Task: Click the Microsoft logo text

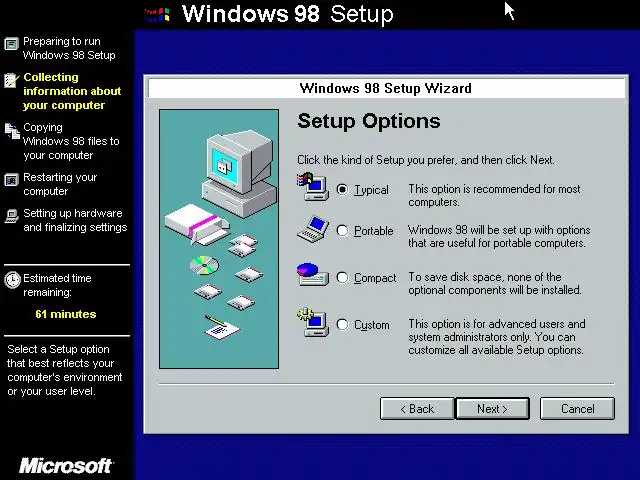Action: 67,466
